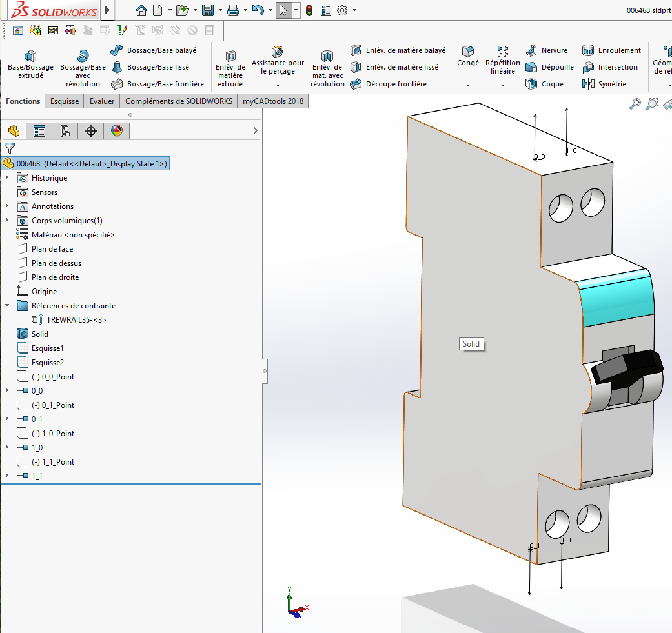Click the Open file icon
672x633 pixels.
(x=183, y=10)
